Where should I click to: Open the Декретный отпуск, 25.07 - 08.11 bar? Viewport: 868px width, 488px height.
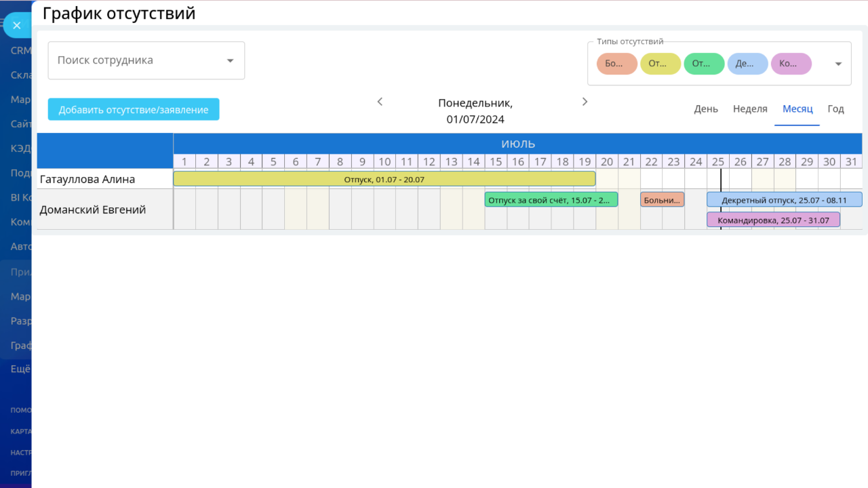point(785,199)
